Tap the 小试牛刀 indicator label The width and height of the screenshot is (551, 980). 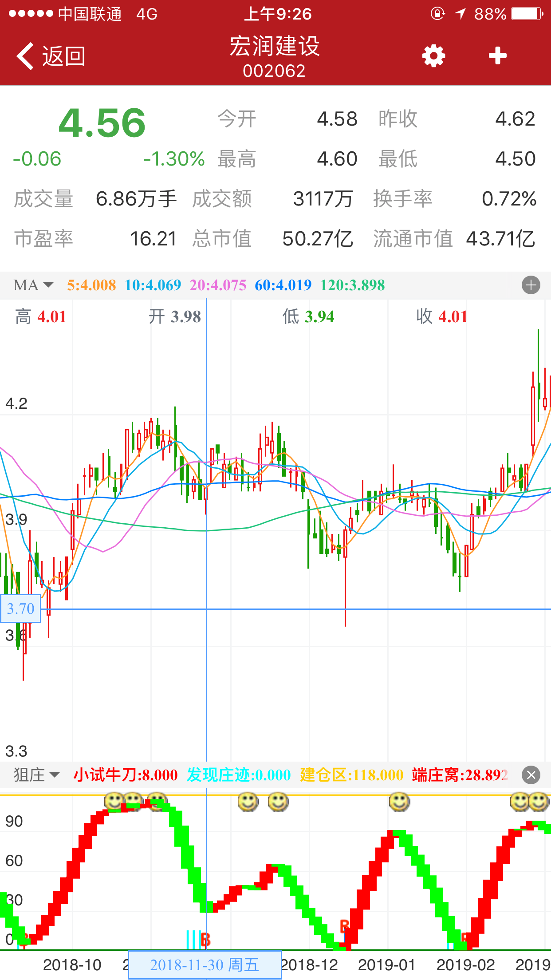pyautogui.click(x=126, y=775)
